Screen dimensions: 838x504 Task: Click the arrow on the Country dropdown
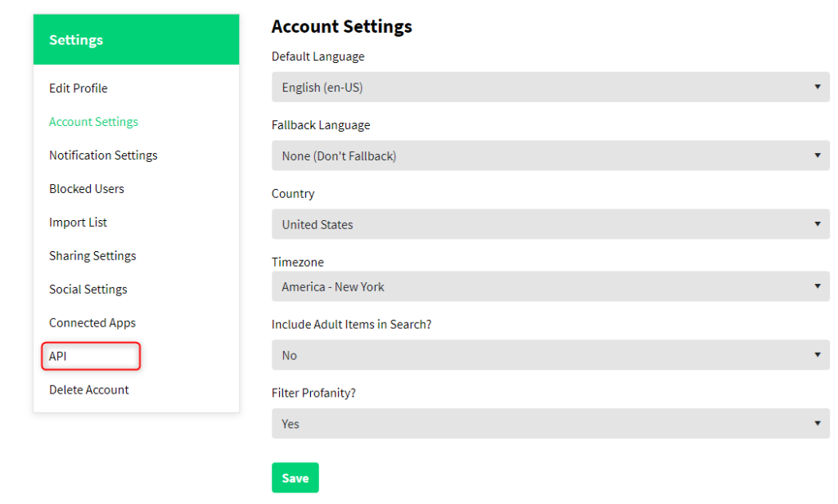817,224
